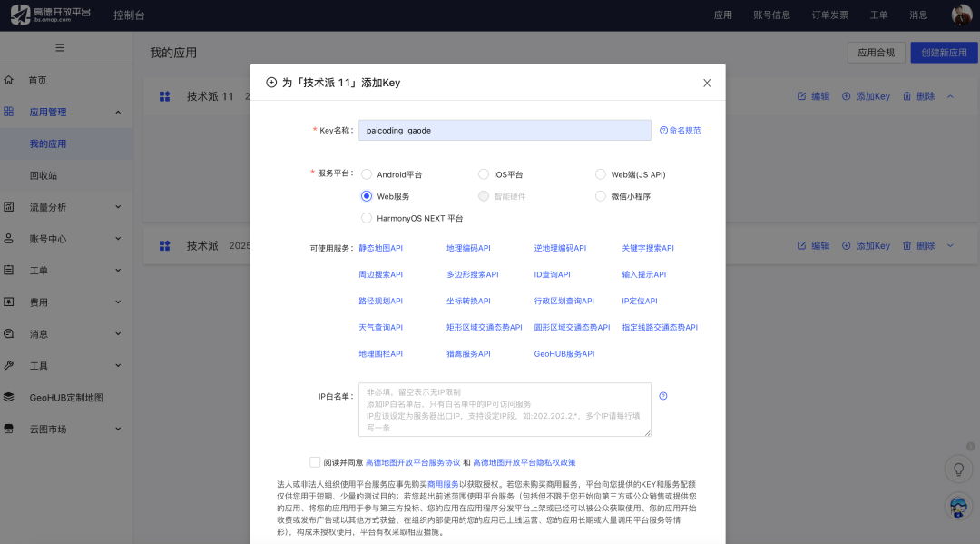Open 应用 in the top navigation
Viewport: 980px width, 544px height.
(723, 15)
